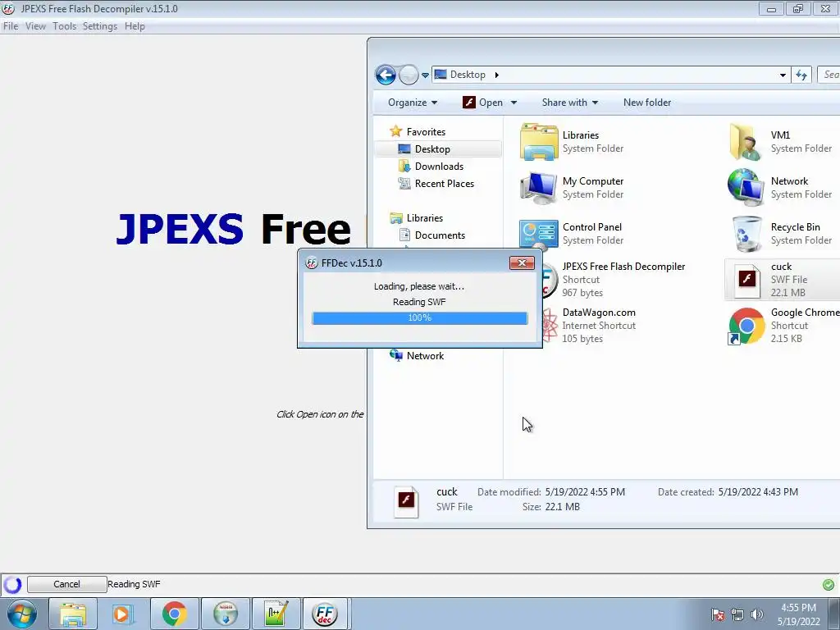
Task: Select Downloads in the navigation pane
Action: coord(439,166)
